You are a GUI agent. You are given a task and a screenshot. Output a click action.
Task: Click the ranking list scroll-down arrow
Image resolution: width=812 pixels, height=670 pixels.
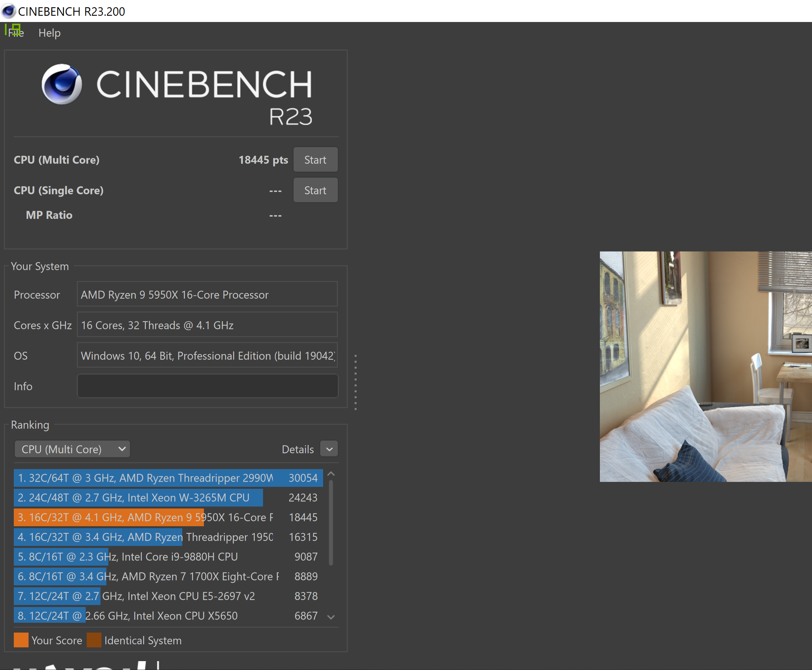331,617
